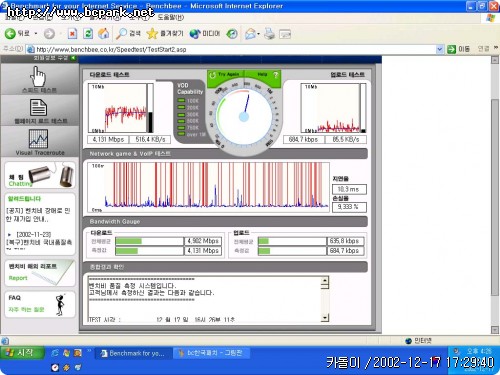Click the Print icon in toolbar
Viewport: 500px width, 375px height.
(269, 33)
